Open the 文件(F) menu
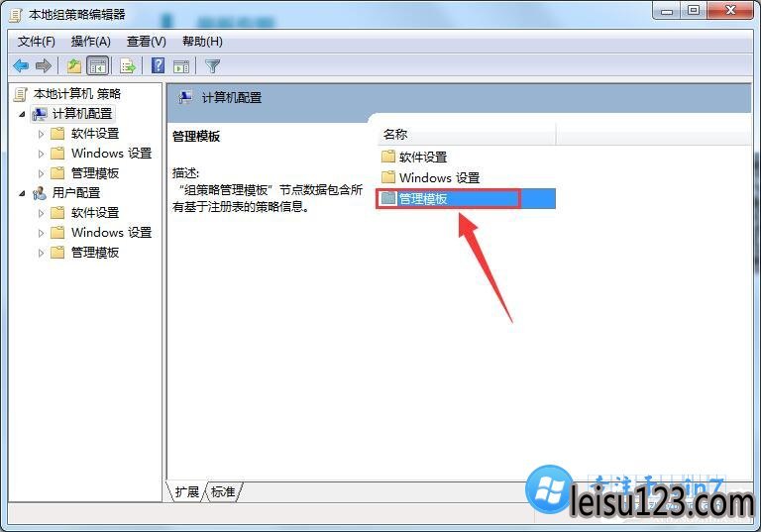The height and width of the screenshot is (532, 761). point(37,42)
